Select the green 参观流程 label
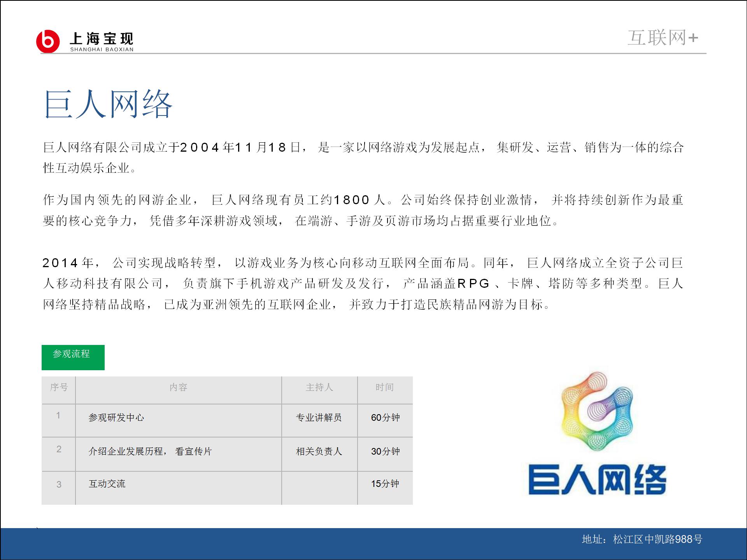 [73, 357]
